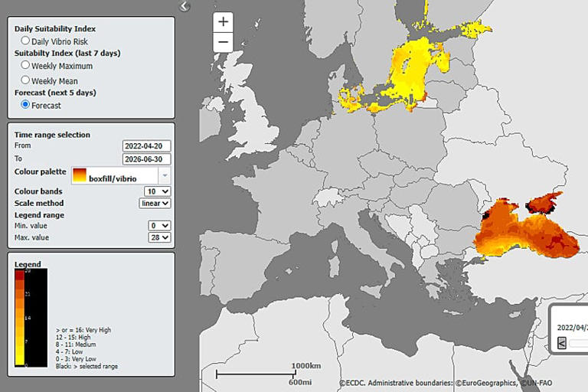Click the 600mi scale bar label
This screenshot has height=392, width=588.
300,382
